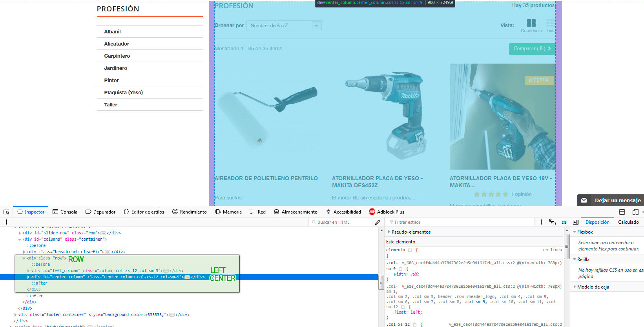Open the Editor de estilos tab
The height and width of the screenshot is (327, 644).
144,212
